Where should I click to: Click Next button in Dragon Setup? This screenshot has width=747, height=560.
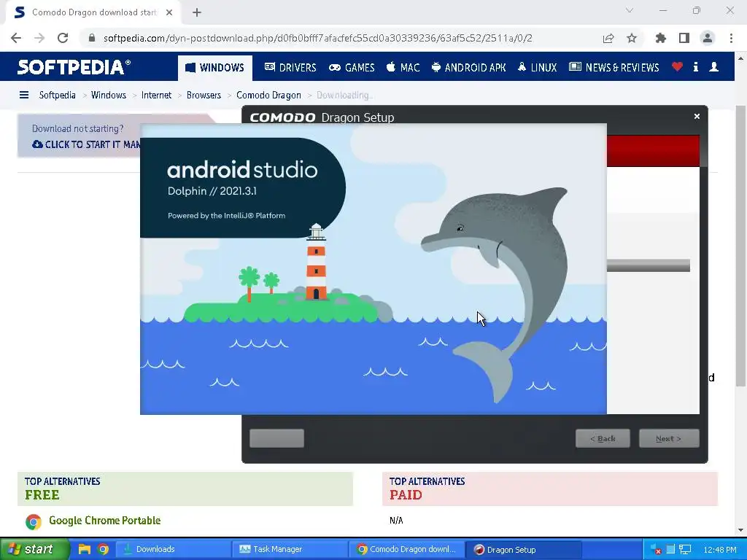(669, 438)
